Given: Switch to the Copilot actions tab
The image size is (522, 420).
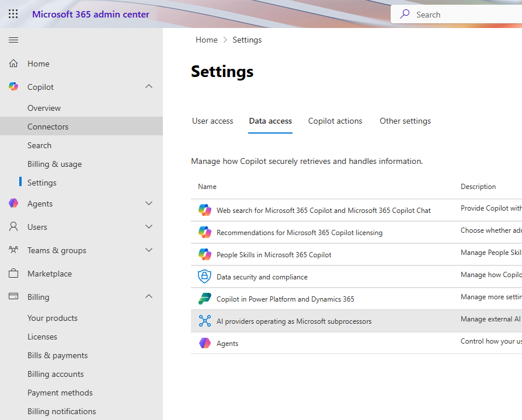Looking at the screenshot, I should 335,121.
